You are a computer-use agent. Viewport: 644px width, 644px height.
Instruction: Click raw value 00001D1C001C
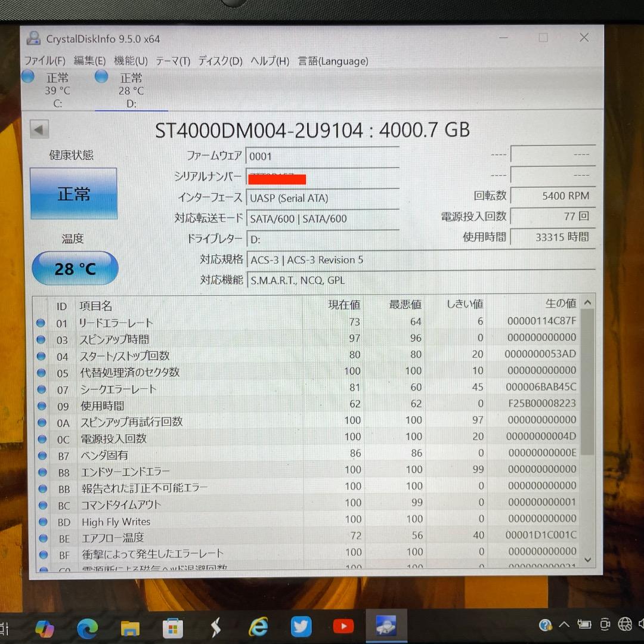540,535
